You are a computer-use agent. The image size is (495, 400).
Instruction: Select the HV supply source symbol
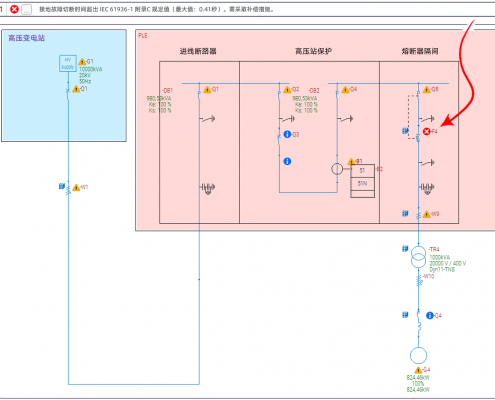click(68, 63)
